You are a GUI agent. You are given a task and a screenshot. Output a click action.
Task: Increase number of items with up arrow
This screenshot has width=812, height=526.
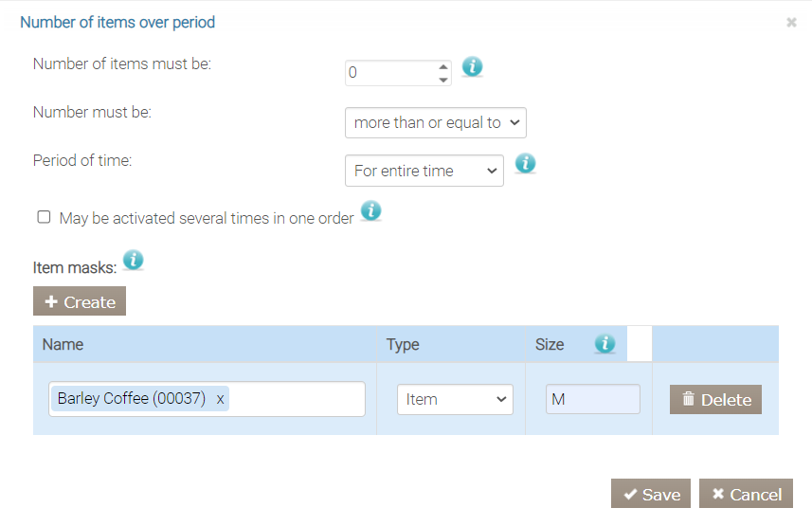coord(442,66)
